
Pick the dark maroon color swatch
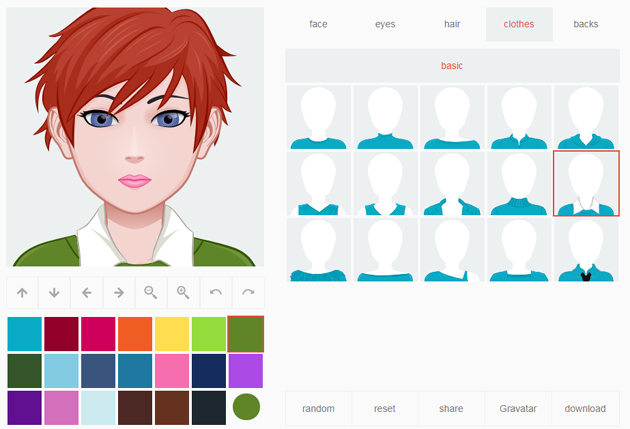click(x=61, y=334)
